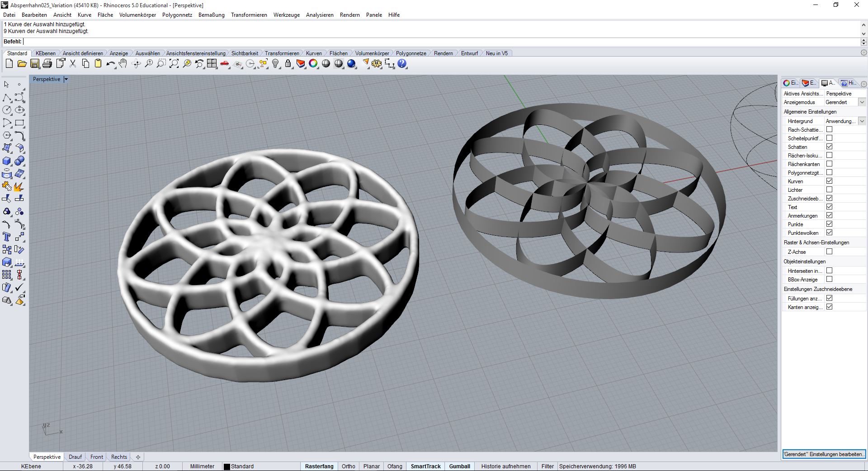
Task: Click the black Standard layer swatch
Action: [227, 466]
